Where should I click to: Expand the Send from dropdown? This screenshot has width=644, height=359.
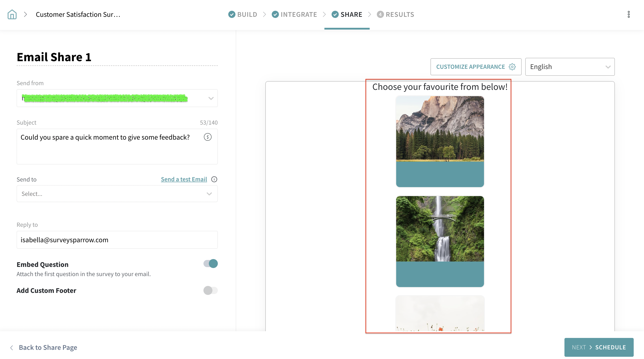point(211,98)
